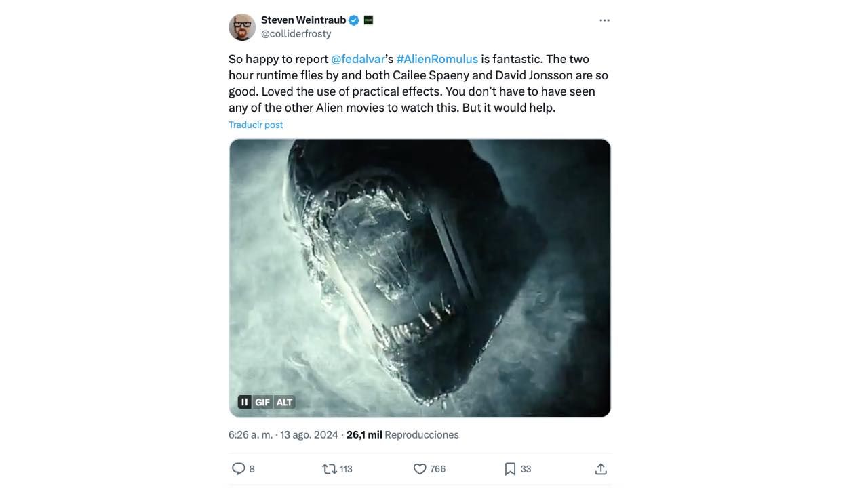Like the post with the heart icon
Viewport: 868px width, 488px height.
tap(420, 469)
